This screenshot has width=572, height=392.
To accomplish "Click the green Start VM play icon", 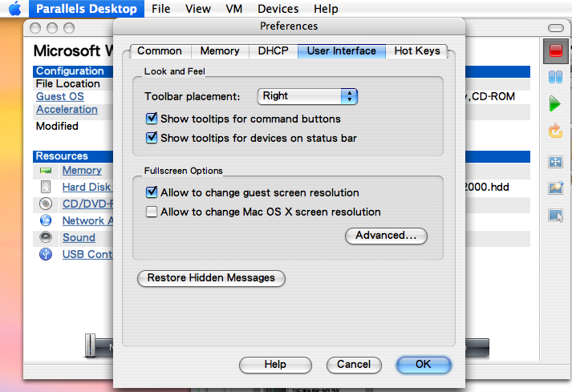I will pos(555,103).
